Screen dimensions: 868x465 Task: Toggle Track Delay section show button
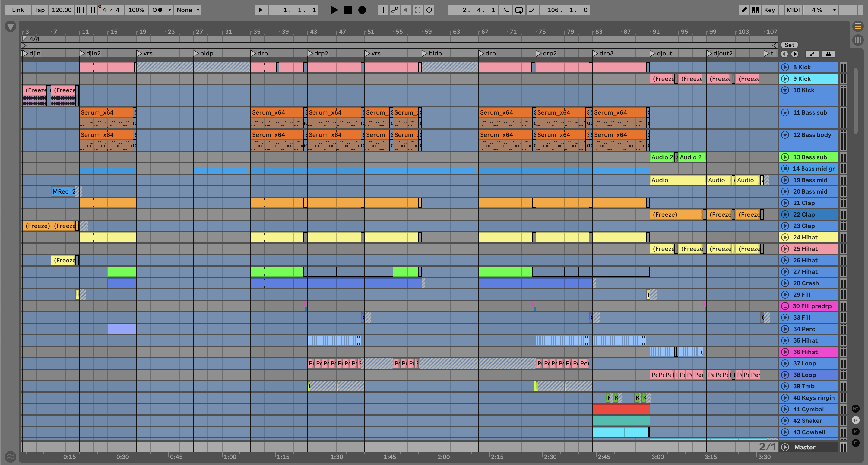[x=856, y=443]
